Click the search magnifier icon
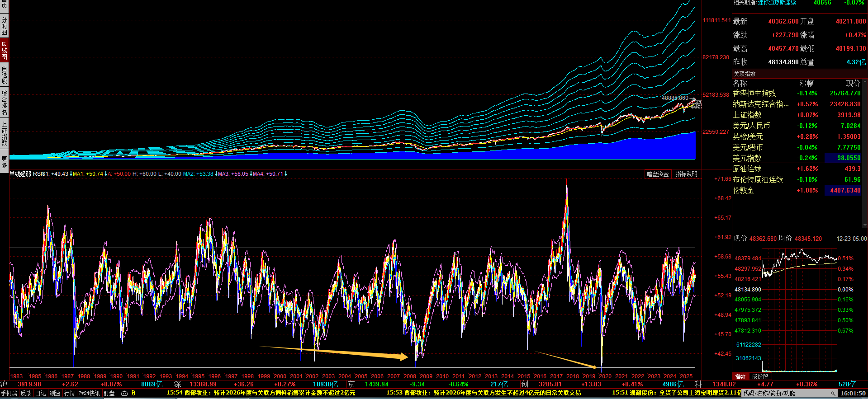The image size is (868, 399). click(x=833, y=394)
